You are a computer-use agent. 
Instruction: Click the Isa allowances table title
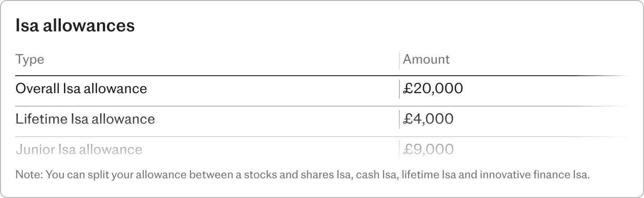click(75, 26)
